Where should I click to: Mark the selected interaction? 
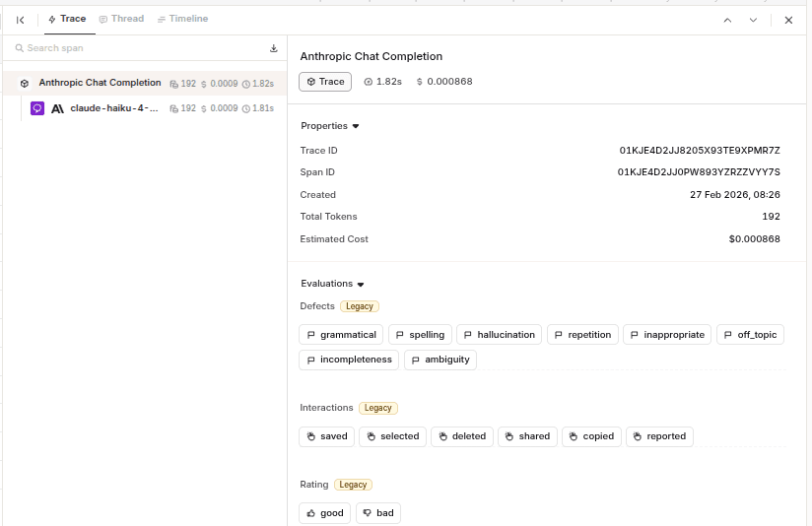(392, 436)
